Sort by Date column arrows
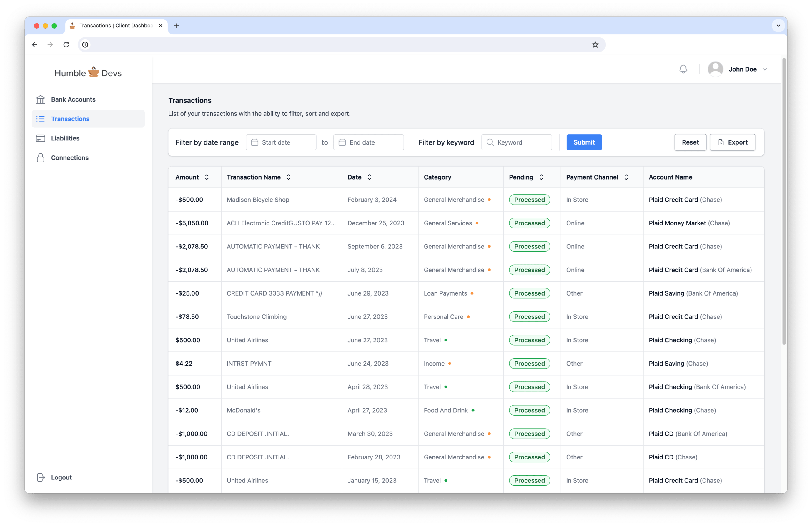Screen dimensions: 812x526 click(369, 177)
